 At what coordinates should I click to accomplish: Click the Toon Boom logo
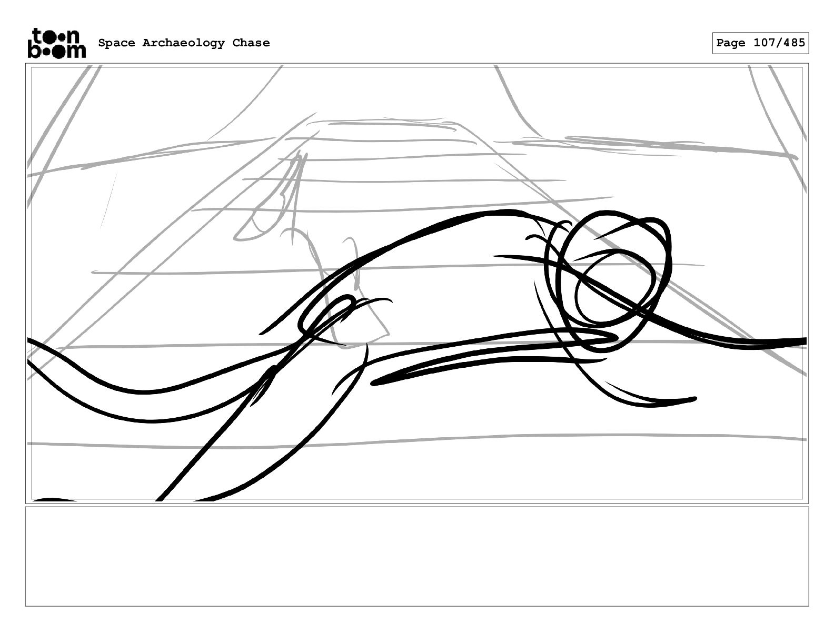point(56,43)
